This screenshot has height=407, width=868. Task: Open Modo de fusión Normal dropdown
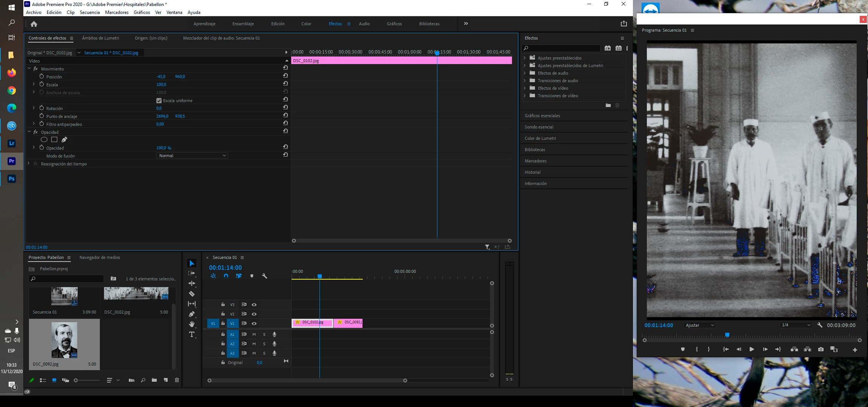pos(192,156)
